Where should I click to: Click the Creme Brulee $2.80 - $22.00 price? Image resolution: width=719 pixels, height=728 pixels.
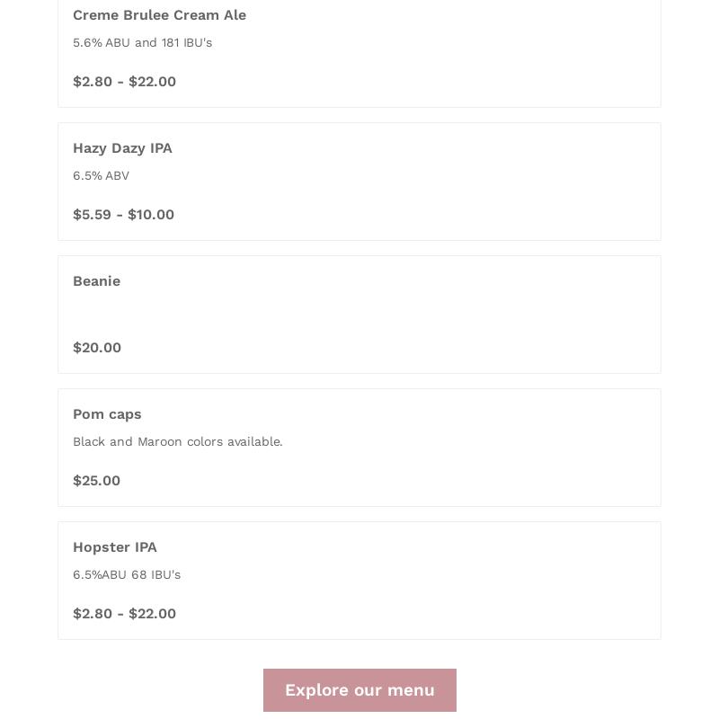[x=124, y=82]
